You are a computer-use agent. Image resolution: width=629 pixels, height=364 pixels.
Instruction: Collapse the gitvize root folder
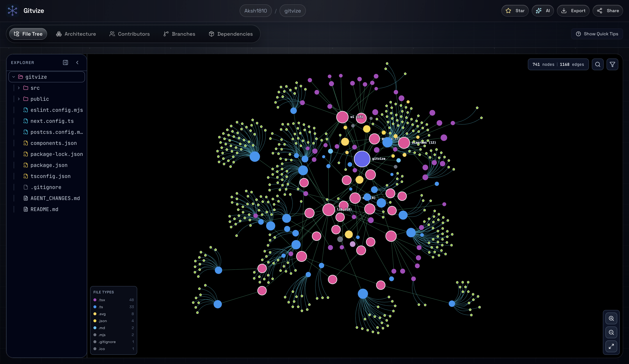13,77
